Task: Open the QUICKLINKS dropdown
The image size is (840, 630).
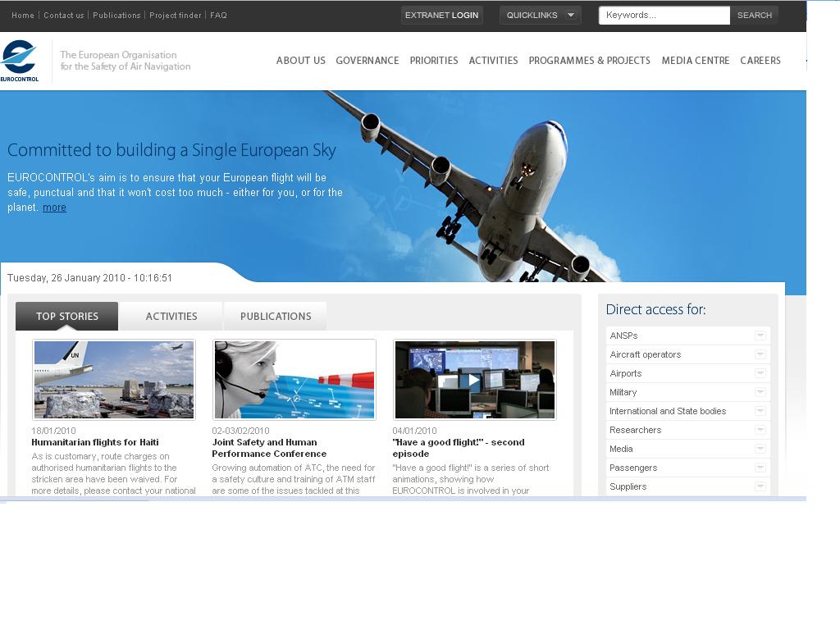Action: pyautogui.click(x=540, y=15)
